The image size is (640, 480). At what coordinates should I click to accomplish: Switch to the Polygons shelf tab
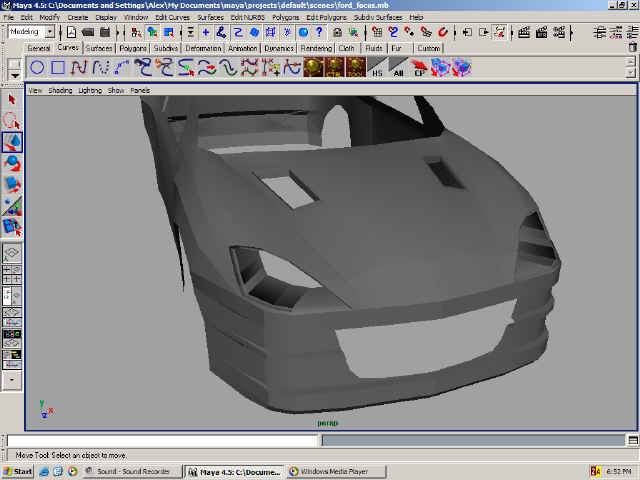[x=133, y=48]
